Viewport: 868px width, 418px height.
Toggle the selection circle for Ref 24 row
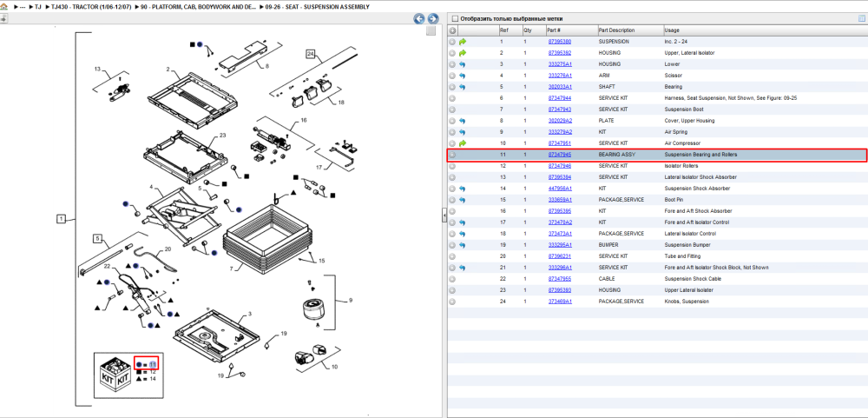click(x=452, y=301)
